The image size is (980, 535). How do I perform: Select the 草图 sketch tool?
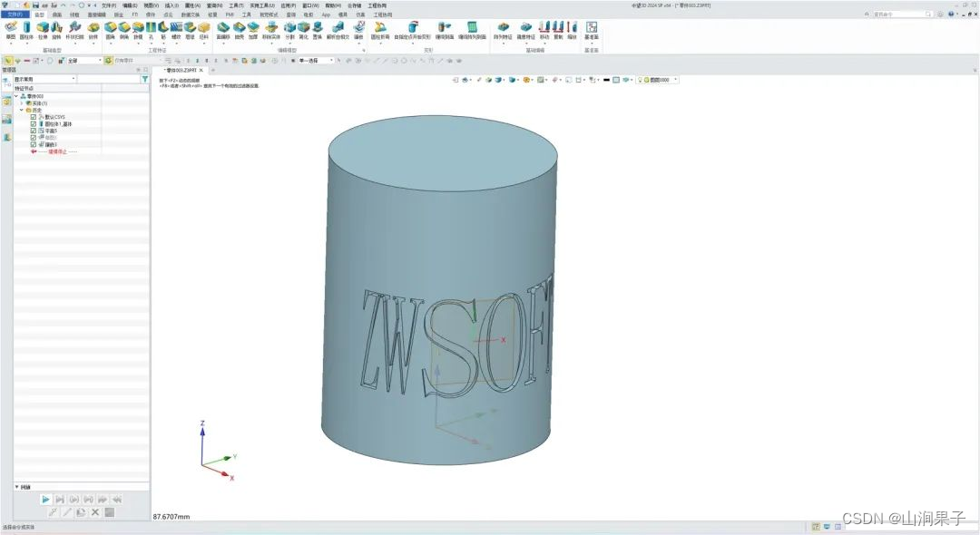11,29
